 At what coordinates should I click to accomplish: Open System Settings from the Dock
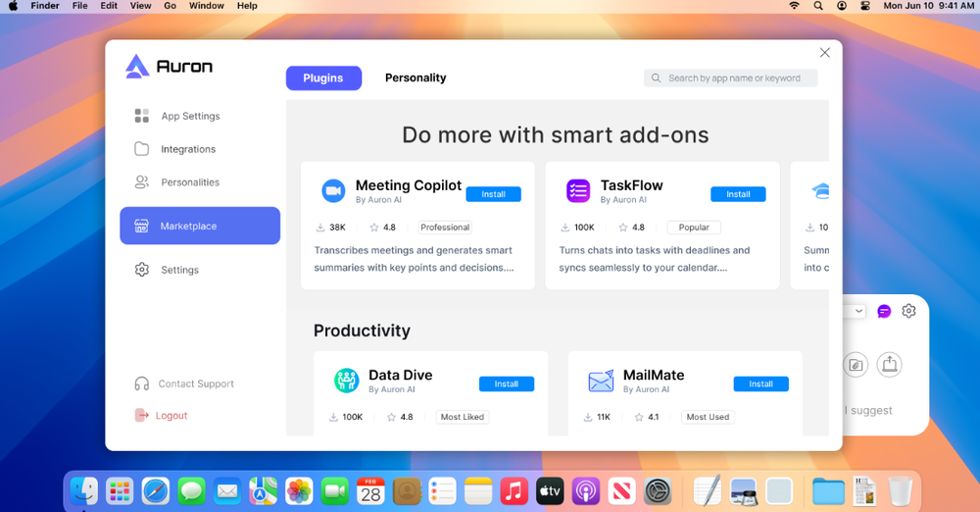click(658, 491)
